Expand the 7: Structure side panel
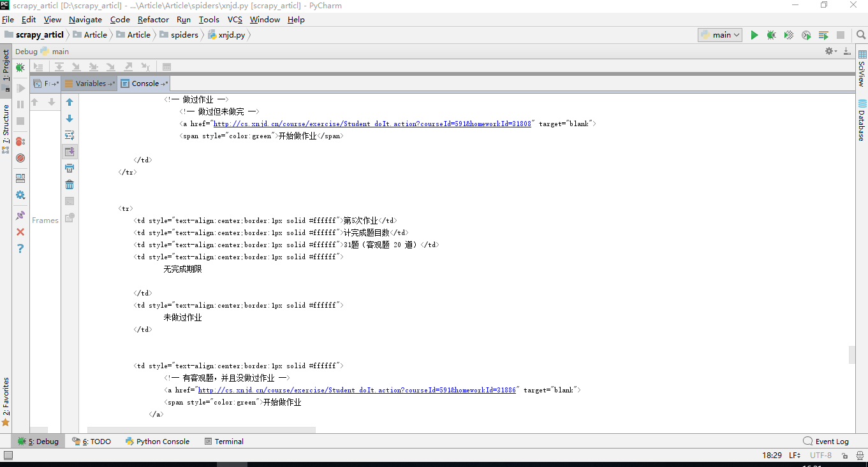This screenshot has width=868, height=467. (6, 128)
